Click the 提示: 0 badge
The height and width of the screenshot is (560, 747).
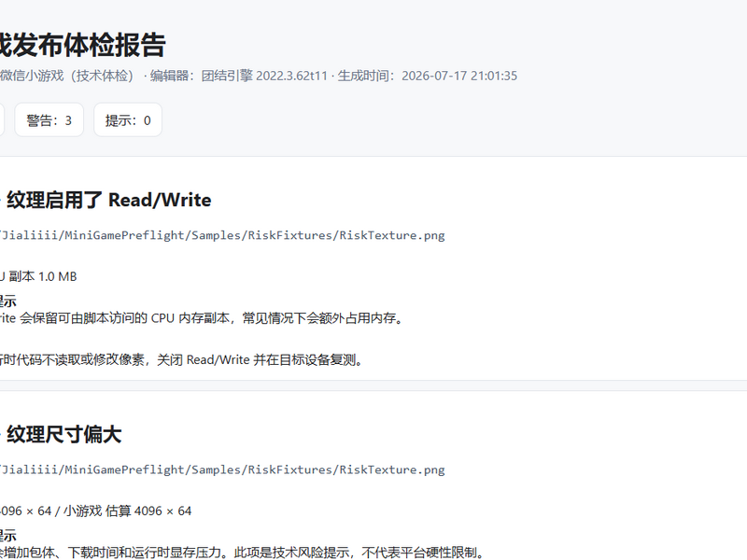click(128, 120)
